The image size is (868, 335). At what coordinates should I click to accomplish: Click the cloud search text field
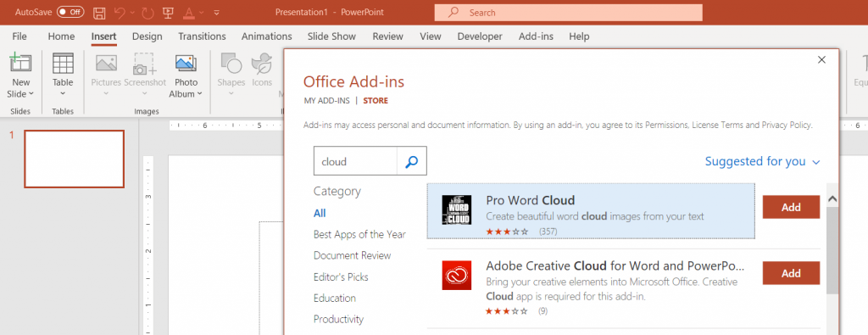(x=355, y=161)
